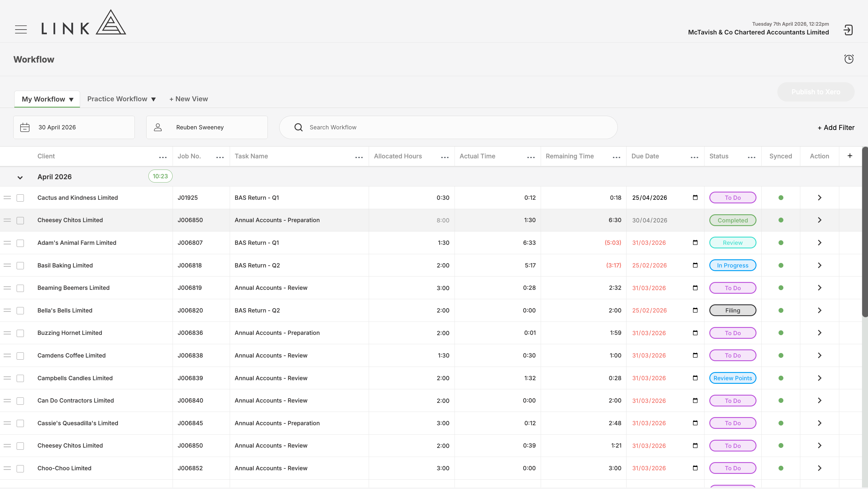This screenshot has height=489, width=868.
Task: Open action arrow for Cactus and Kindness row
Action: pos(819,198)
